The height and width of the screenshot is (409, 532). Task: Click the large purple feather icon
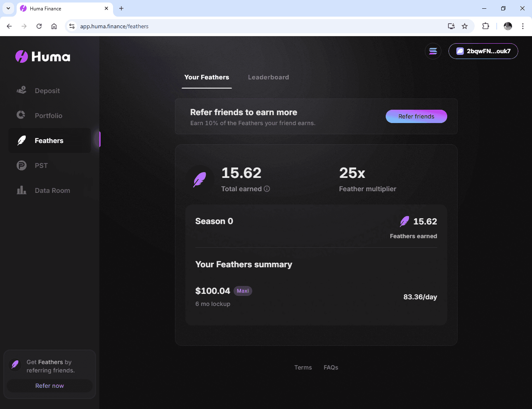pyautogui.click(x=200, y=180)
